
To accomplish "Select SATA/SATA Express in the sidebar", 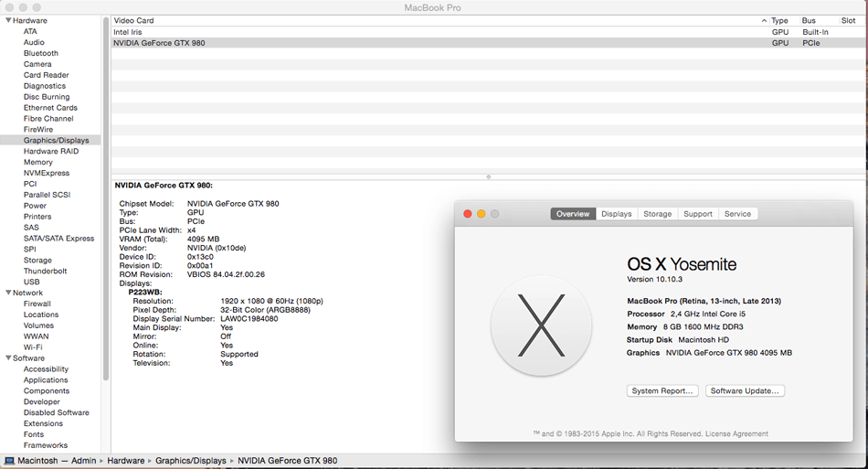I will click(58, 238).
